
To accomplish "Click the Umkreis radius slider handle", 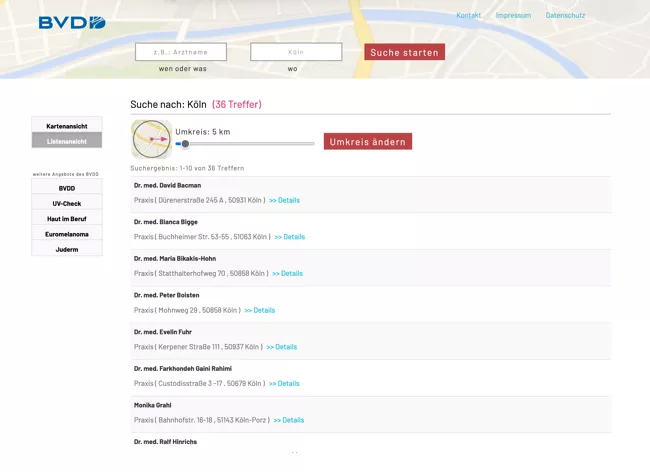I will (185, 144).
